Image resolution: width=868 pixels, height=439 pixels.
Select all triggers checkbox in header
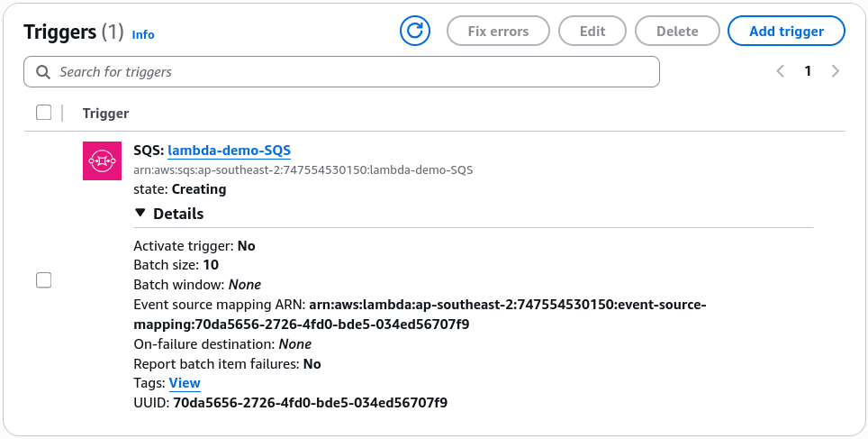click(x=44, y=113)
